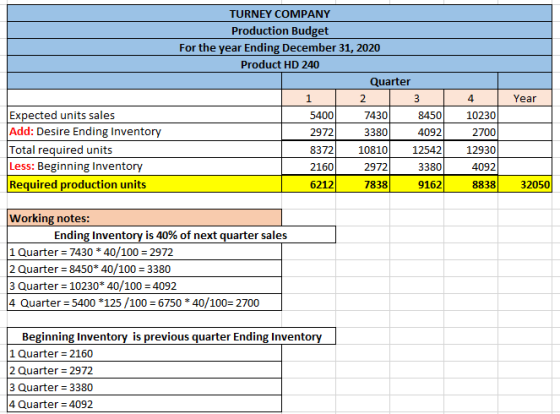The width and height of the screenshot is (560, 414).
Task: Select the note '3 Quarter = 3380'
Action: (x=144, y=387)
